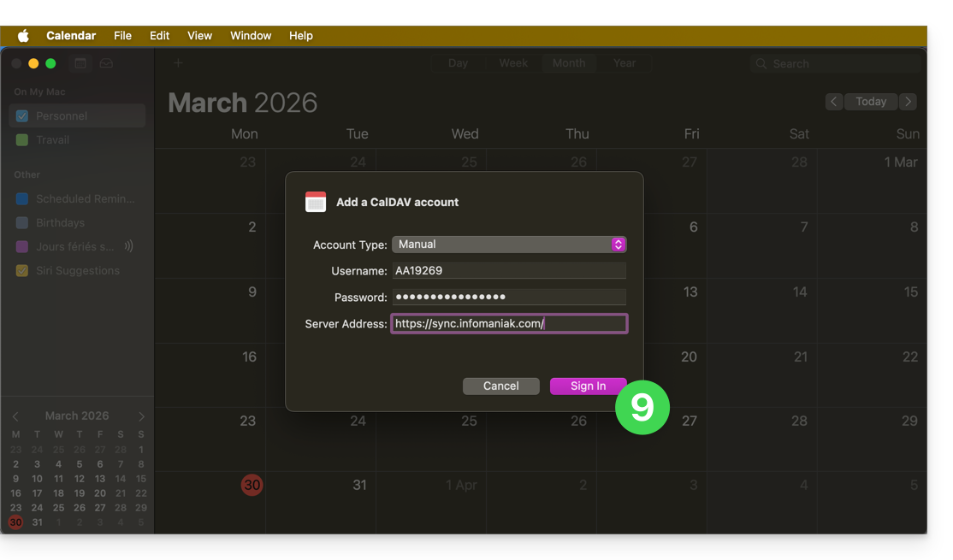This screenshot has width=953, height=560.
Task: Click the Apple menu icon
Action: (x=23, y=36)
